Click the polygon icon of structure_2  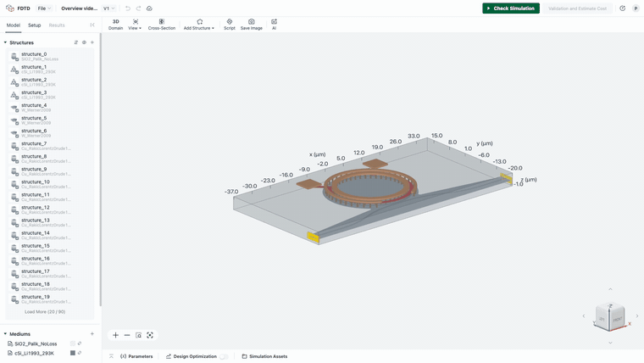14,82
